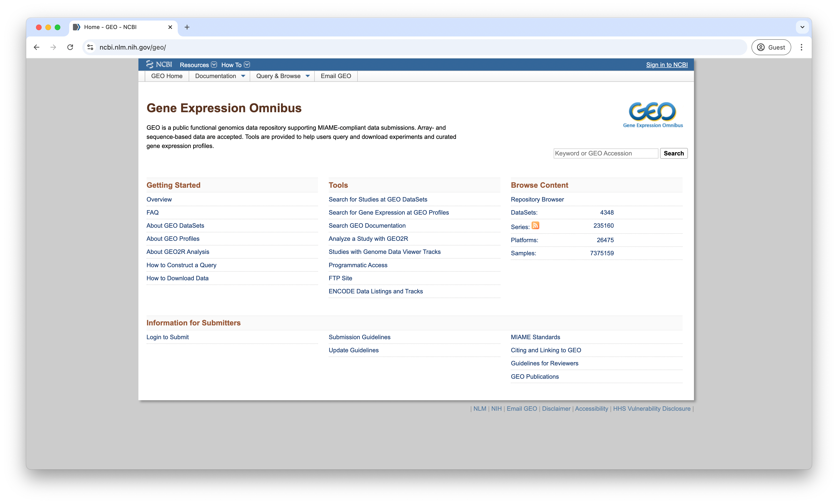This screenshot has width=838, height=504.
Task: Open tab search dropdown chevron
Action: (x=802, y=27)
